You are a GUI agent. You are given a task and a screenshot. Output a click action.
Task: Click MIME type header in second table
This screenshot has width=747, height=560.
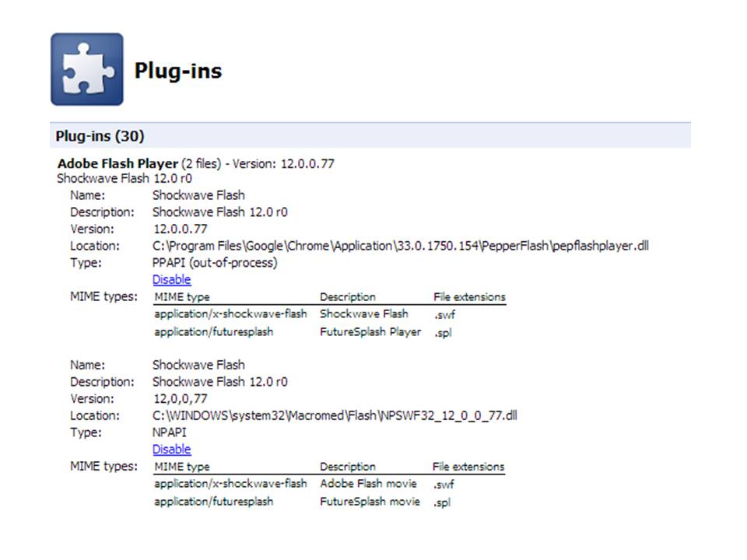(x=182, y=467)
